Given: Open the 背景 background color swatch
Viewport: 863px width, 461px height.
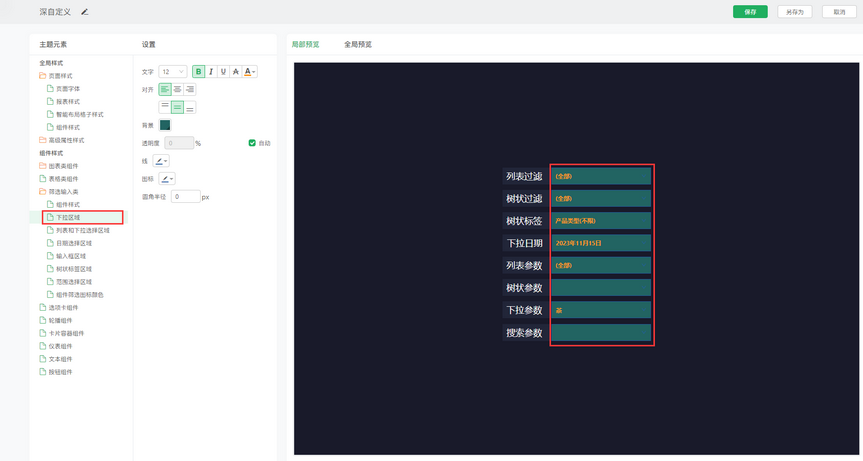Looking at the screenshot, I should 165,125.
